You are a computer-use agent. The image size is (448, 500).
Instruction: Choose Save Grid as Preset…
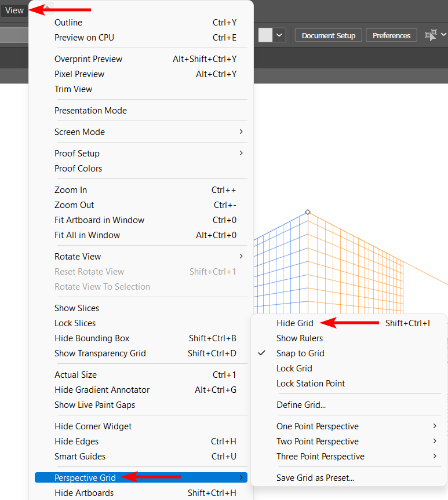(x=315, y=478)
